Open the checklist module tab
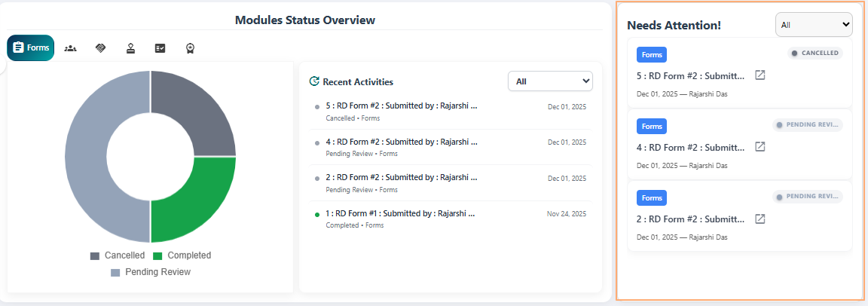 tap(160, 48)
